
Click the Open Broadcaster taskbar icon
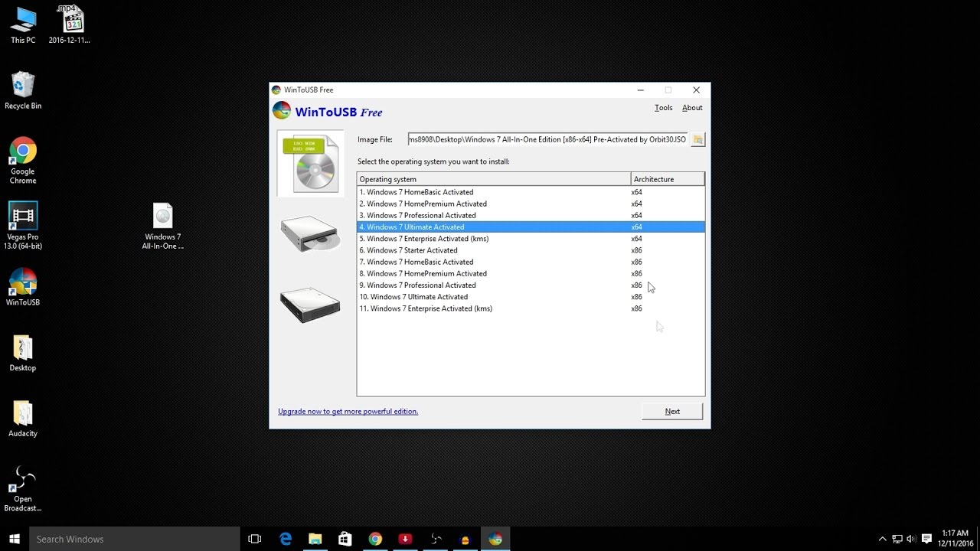pos(436,539)
